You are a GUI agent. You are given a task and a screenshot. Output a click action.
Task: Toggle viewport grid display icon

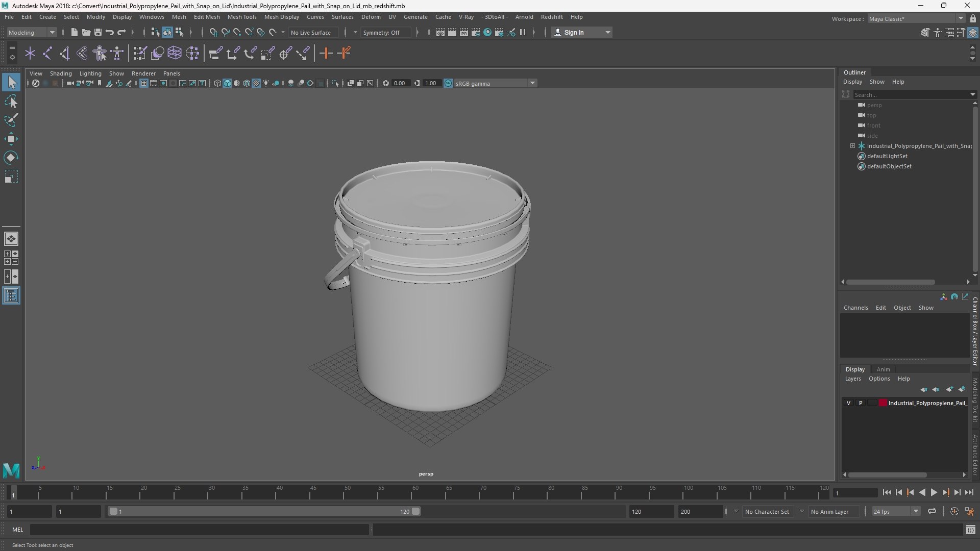(x=144, y=83)
